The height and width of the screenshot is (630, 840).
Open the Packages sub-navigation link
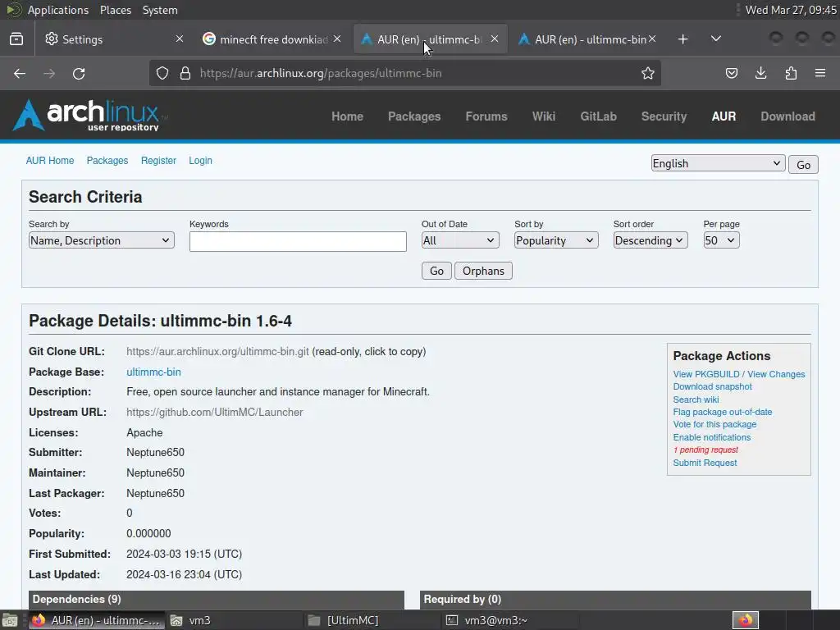[107, 161]
